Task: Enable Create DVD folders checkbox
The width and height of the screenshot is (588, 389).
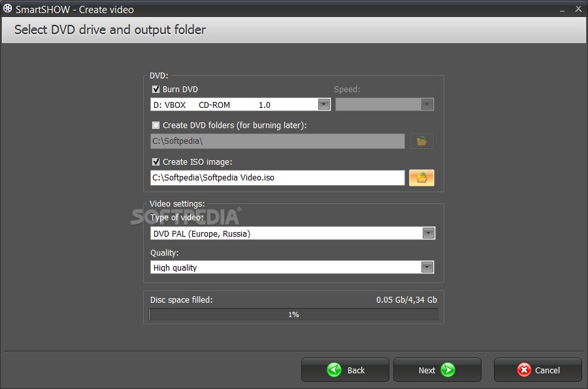Action: click(155, 126)
